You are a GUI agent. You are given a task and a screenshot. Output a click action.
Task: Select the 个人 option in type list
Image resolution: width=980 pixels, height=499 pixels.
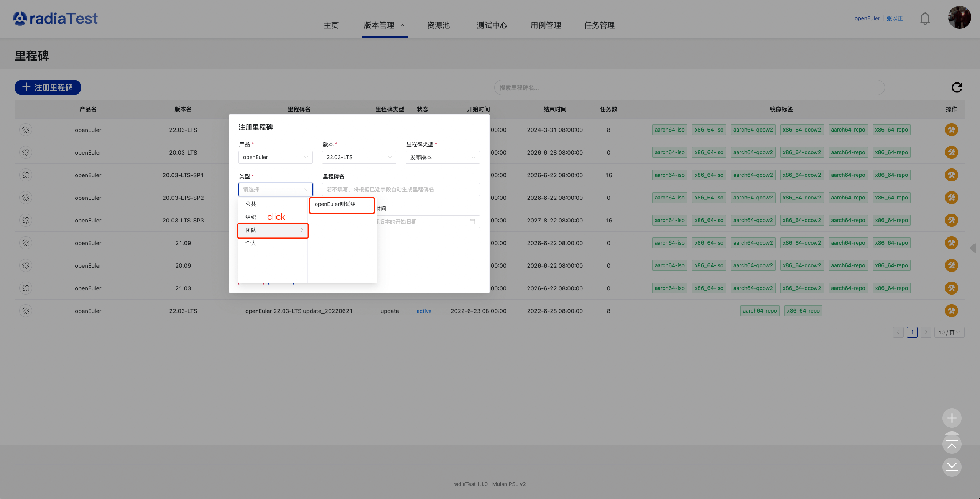[251, 243]
